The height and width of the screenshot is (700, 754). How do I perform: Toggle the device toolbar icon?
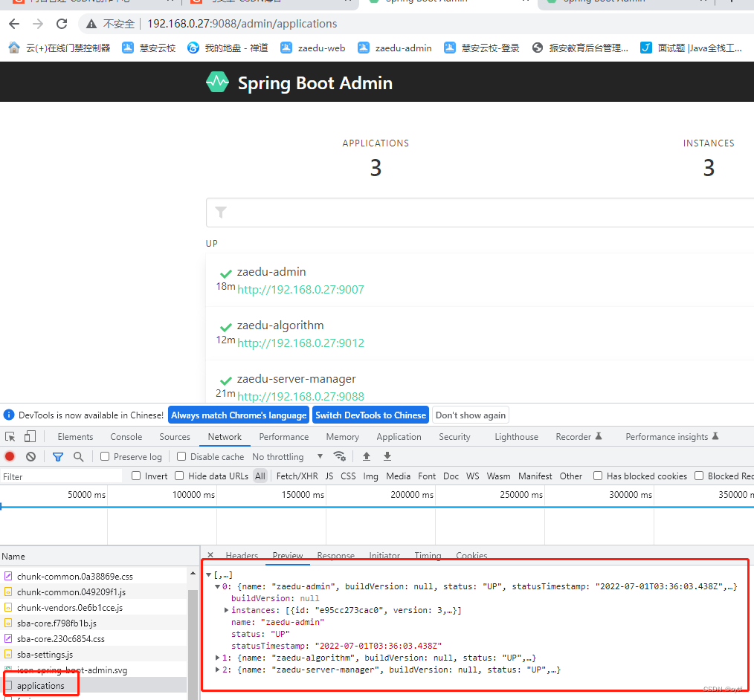[x=30, y=437]
